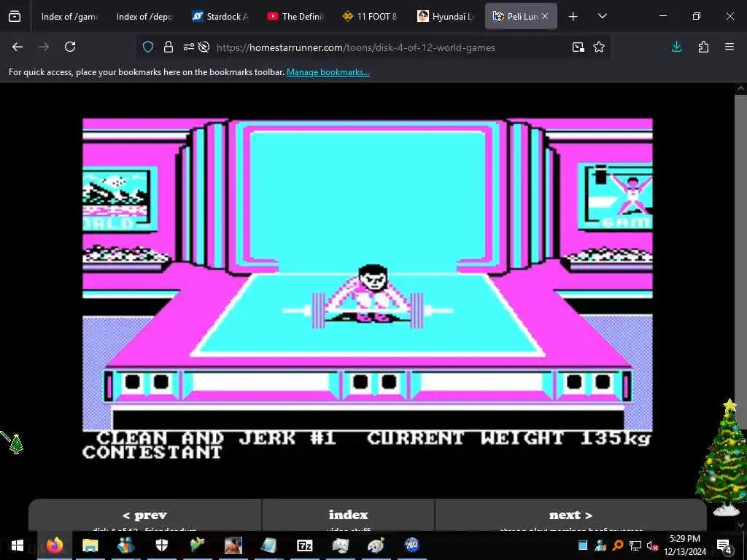Open the notification center with 4 alerts
Viewport: 747px width, 560px height.
pyautogui.click(x=724, y=546)
